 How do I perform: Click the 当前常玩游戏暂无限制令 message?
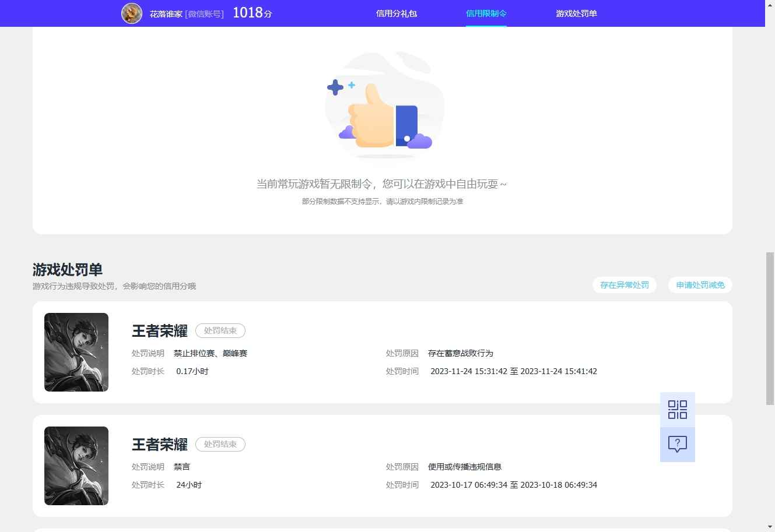coord(382,184)
